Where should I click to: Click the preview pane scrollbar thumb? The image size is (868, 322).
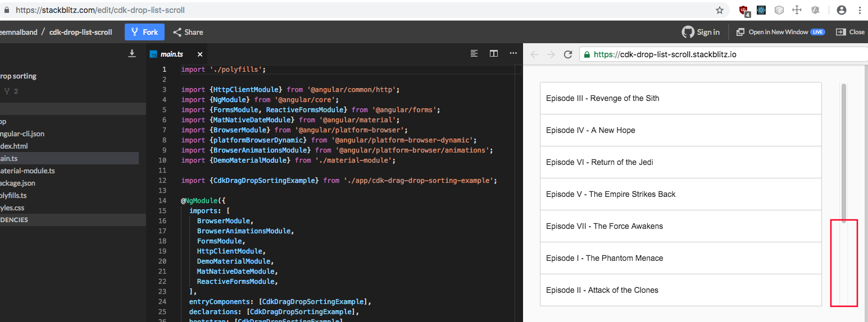(844, 153)
